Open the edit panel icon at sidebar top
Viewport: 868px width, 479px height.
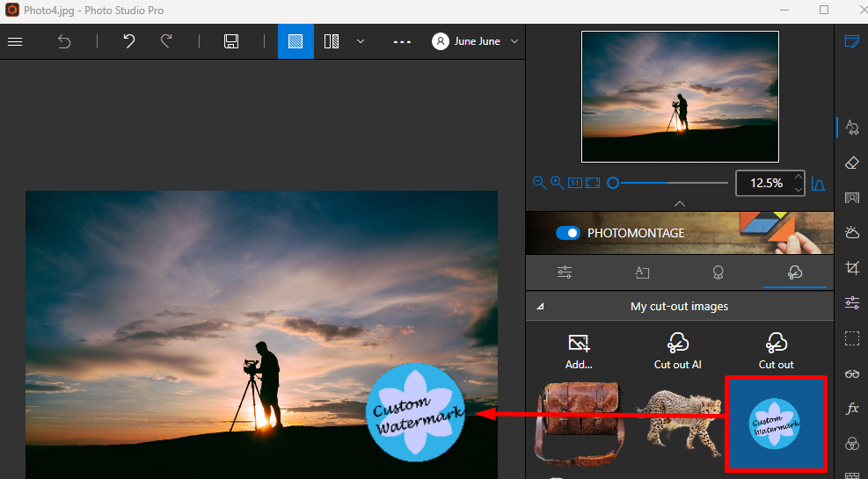(852, 42)
